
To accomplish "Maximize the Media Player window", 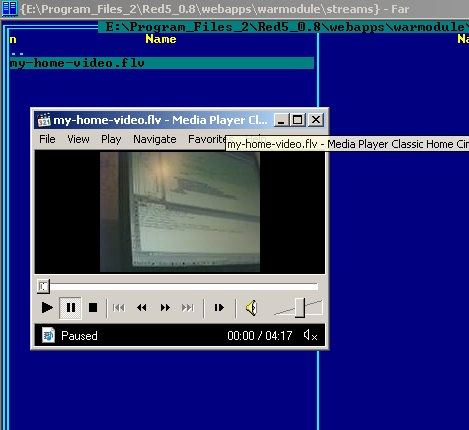I will click(298, 120).
